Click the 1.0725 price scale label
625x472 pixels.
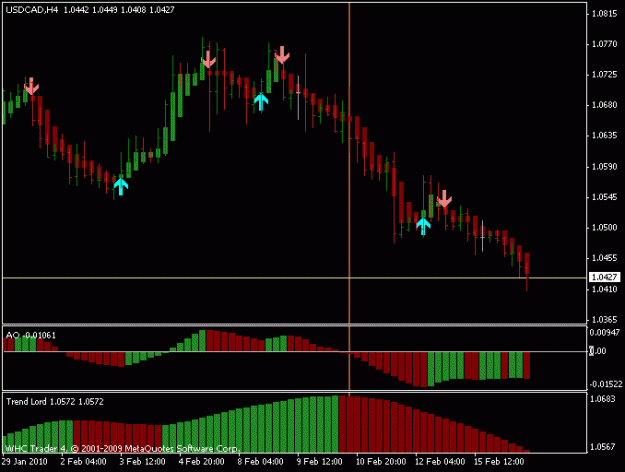[x=604, y=75]
